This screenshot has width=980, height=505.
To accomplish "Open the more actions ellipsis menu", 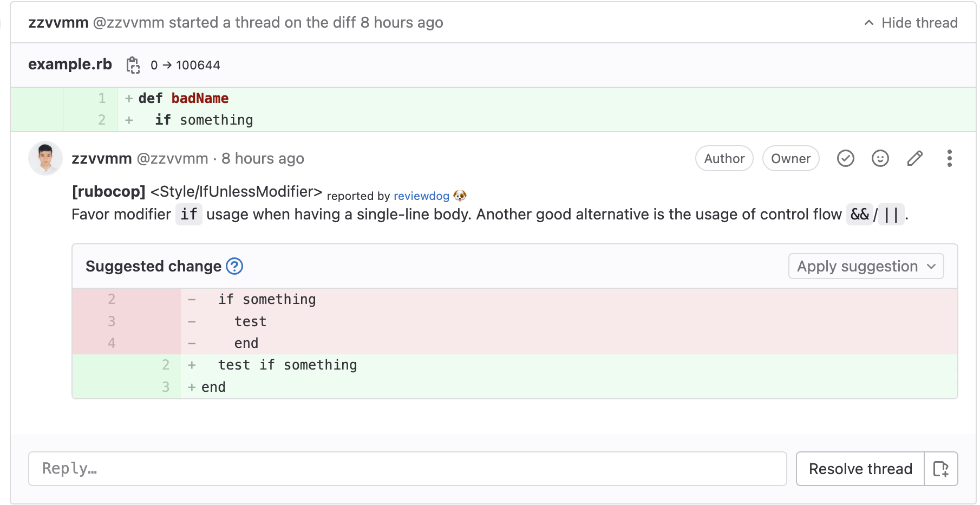I will (x=949, y=158).
